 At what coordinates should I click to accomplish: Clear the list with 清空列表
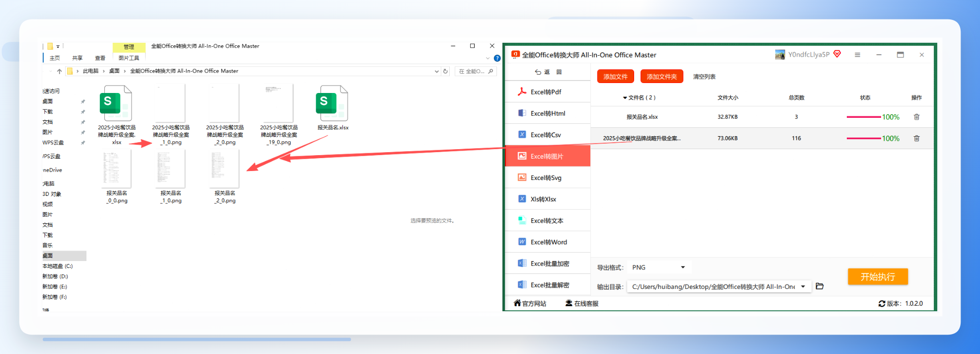click(704, 77)
